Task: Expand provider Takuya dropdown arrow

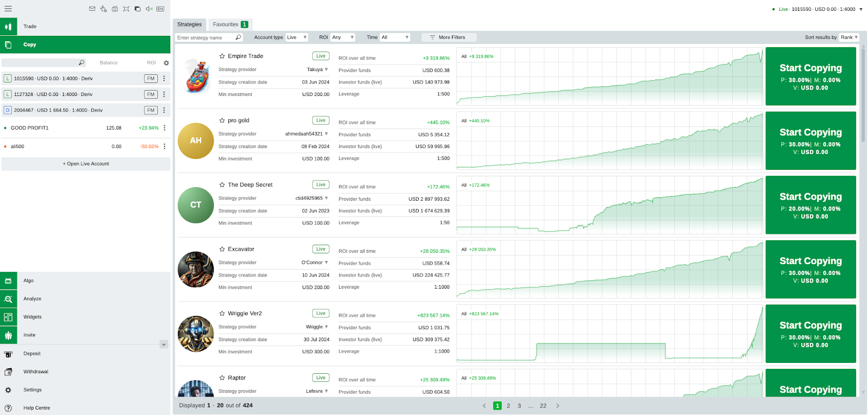Action: pyautogui.click(x=326, y=69)
